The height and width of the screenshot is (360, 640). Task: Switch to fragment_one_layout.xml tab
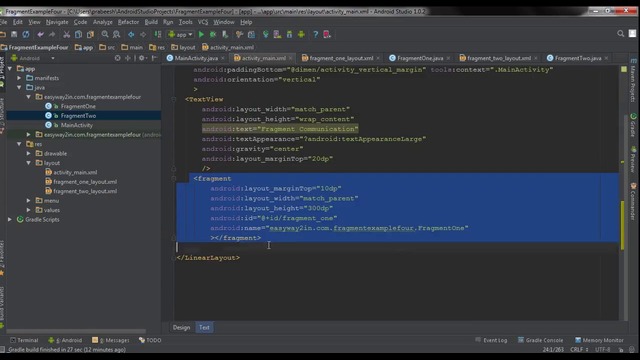click(x=341, y=58)
